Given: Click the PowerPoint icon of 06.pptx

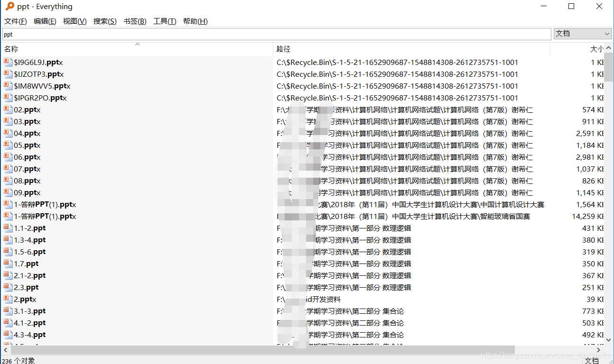Looking at the screenshot, I should point(8,157).
